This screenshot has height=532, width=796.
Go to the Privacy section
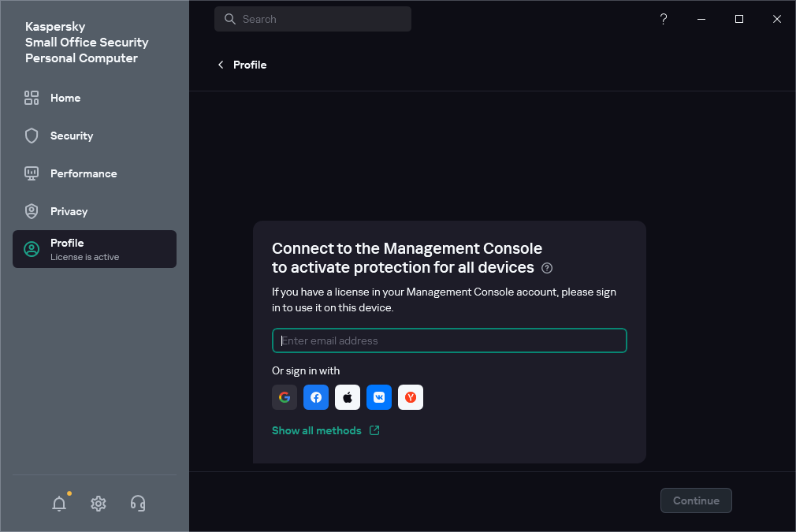[x=70, y=211]
